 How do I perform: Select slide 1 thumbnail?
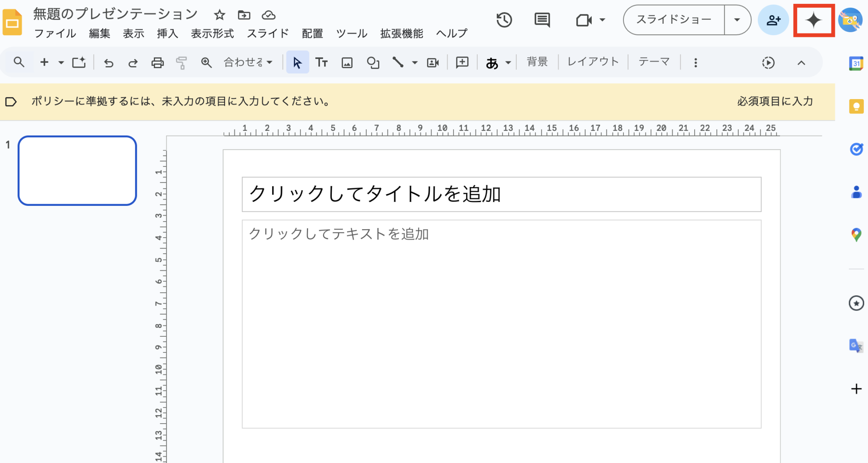click(x=77, y=170)
